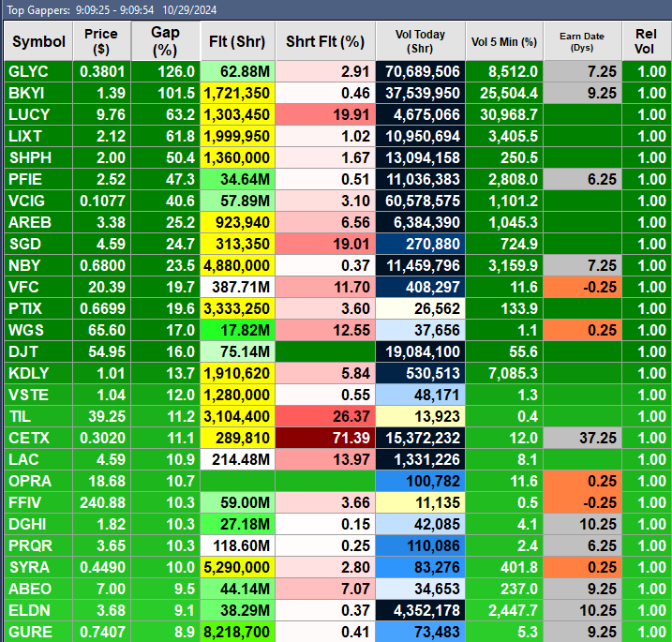Click LUCY 5 min volume 30,968.7
Screen dimensions: 672x642
pos(504,114)
